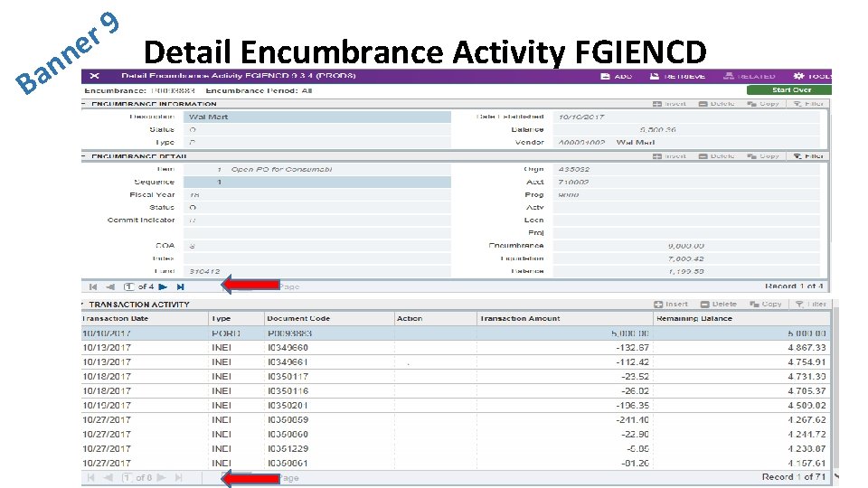Click transaction amount -112.42
This screenshot has height=488, width=868.
pos(632,362)
